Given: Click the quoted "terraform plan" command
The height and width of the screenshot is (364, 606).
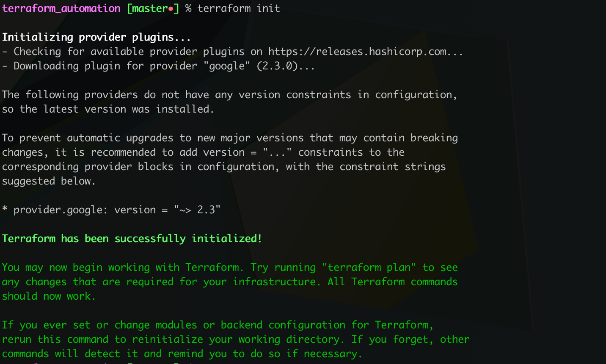Looking at the screenshot, I should click(x=369, y=267).
